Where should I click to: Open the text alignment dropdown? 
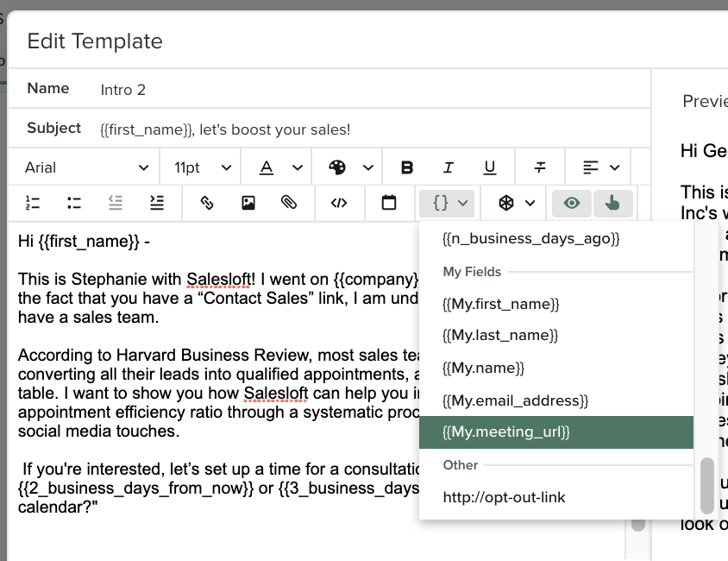tap(599, 166)
